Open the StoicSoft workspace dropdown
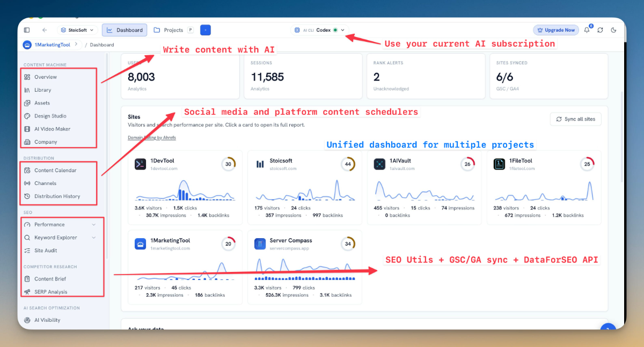This screenshot has height=347, width=644. coord(77,30)
